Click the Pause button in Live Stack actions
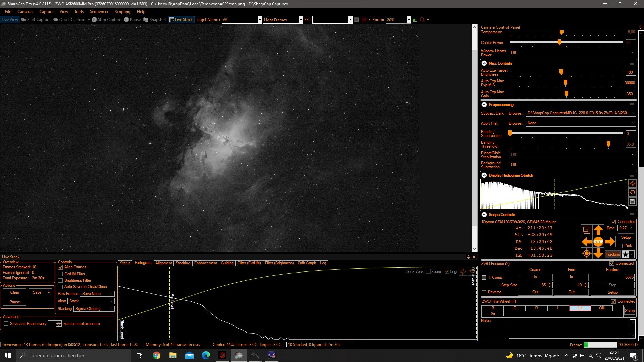Viewport: 644px width, 362px height. (15, 302)
